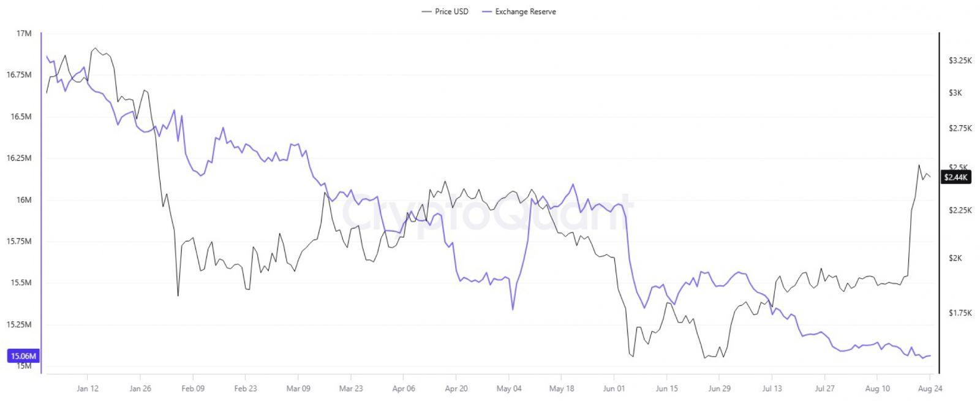
Task: Click the $1.75K right axis label
Action: tap(960, 313)
